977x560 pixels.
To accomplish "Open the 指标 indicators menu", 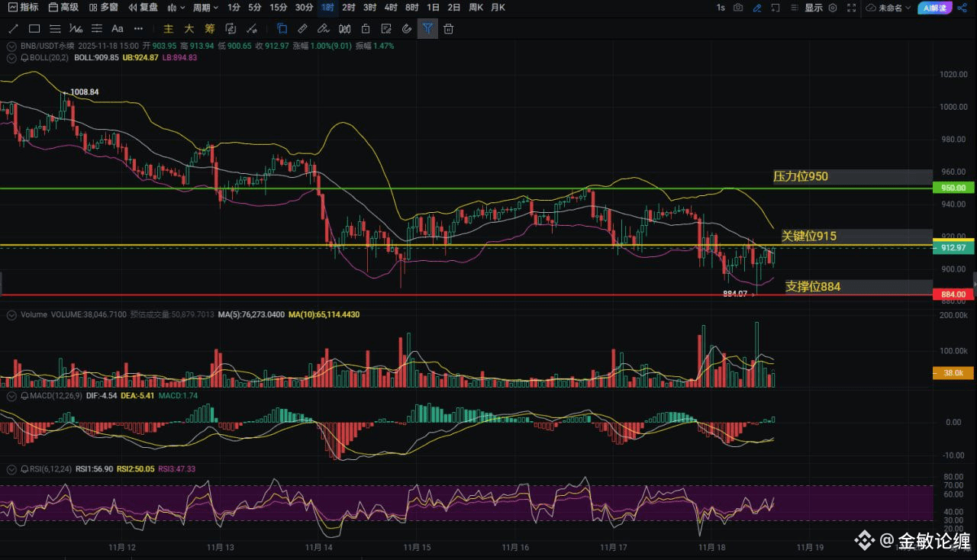I will click(x=24, y=8).
